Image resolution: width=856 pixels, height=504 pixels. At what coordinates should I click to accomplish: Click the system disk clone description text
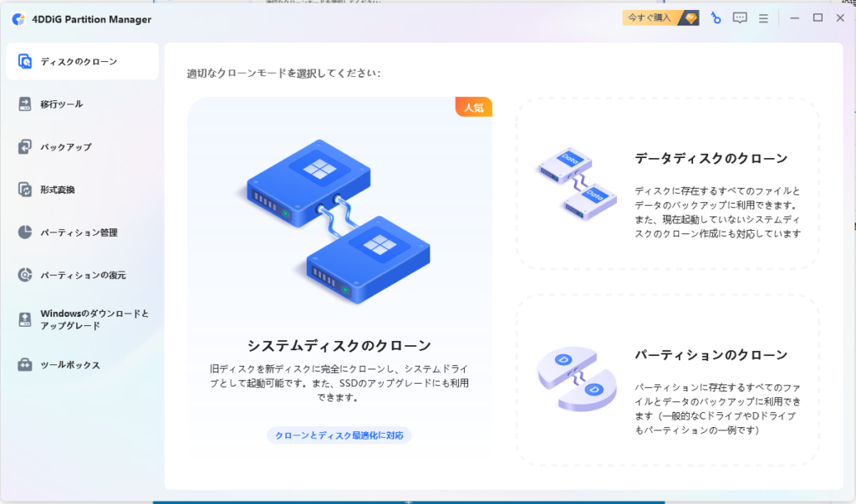coord(339,384)
